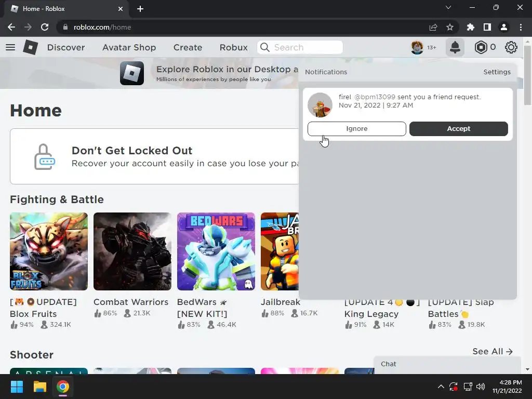Screen dimensions: 532x399
Task: Open the Robux balance icon
Action: click(481, 47)
